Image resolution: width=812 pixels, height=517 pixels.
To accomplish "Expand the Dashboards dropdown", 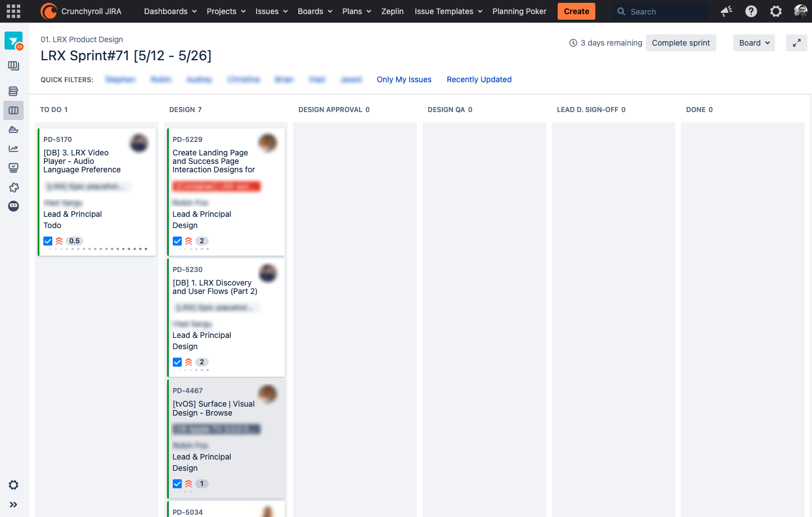I will [171, 11].
